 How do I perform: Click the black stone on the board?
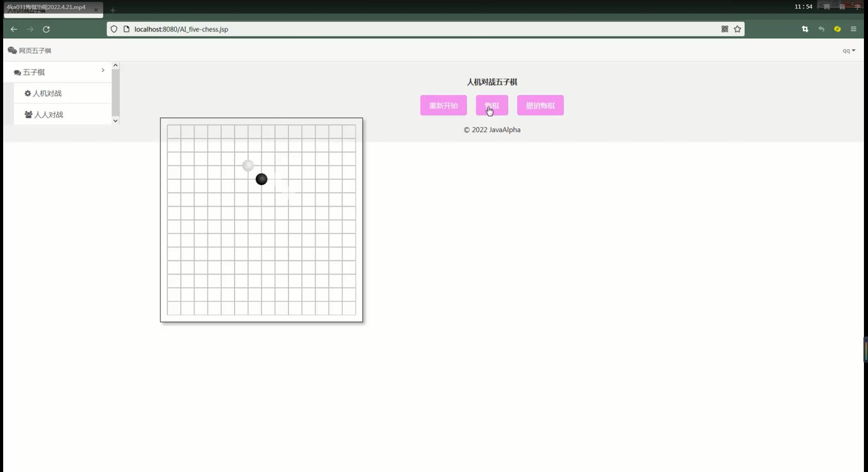(x=261, y=179)
